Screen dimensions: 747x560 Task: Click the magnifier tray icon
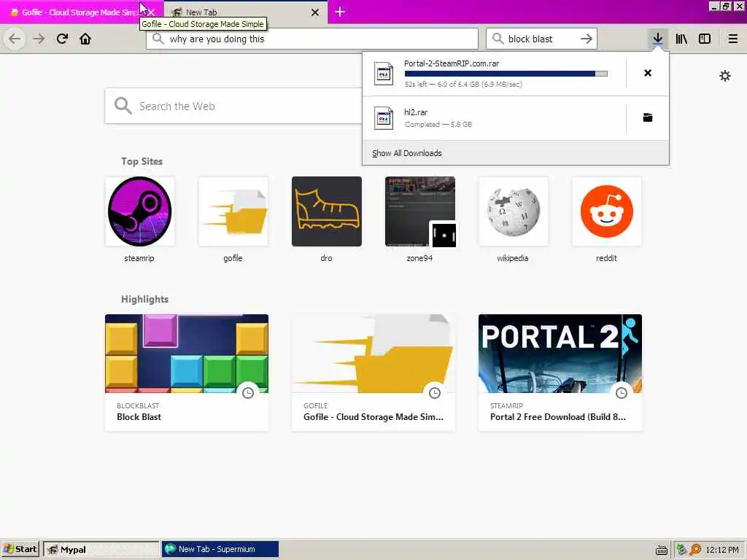point(695,550)
